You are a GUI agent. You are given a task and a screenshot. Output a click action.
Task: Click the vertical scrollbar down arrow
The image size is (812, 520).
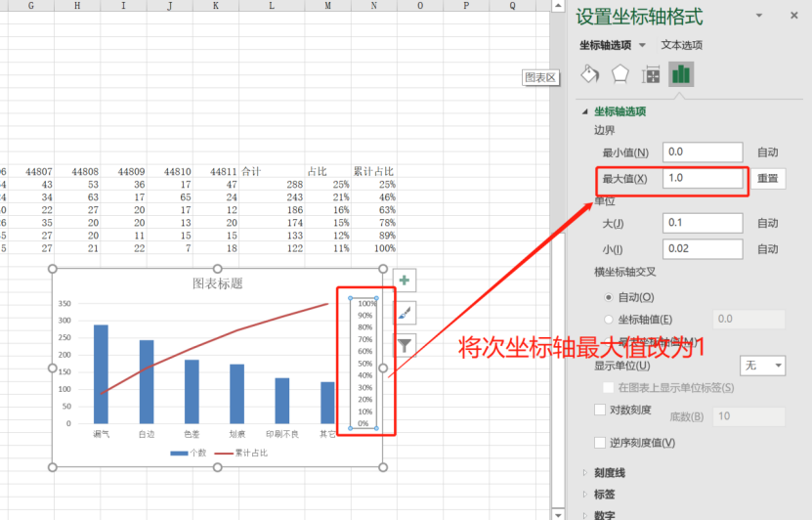point(558,515)
